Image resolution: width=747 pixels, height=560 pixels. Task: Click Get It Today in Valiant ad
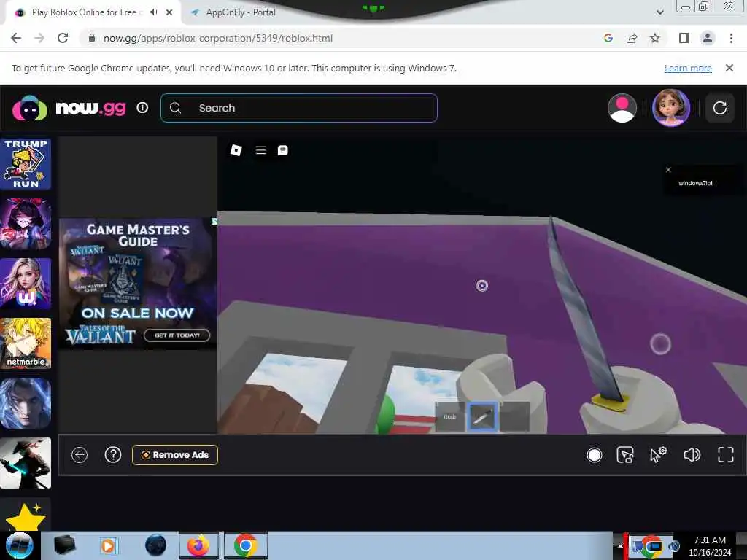coord(177,335)
